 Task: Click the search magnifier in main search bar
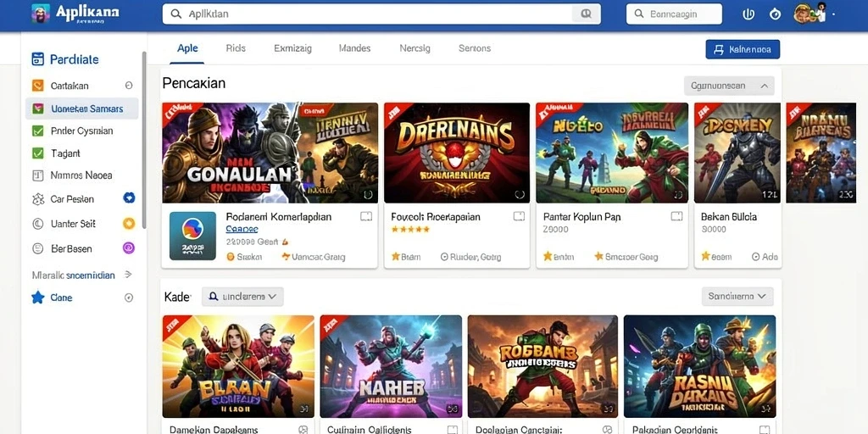176,14
